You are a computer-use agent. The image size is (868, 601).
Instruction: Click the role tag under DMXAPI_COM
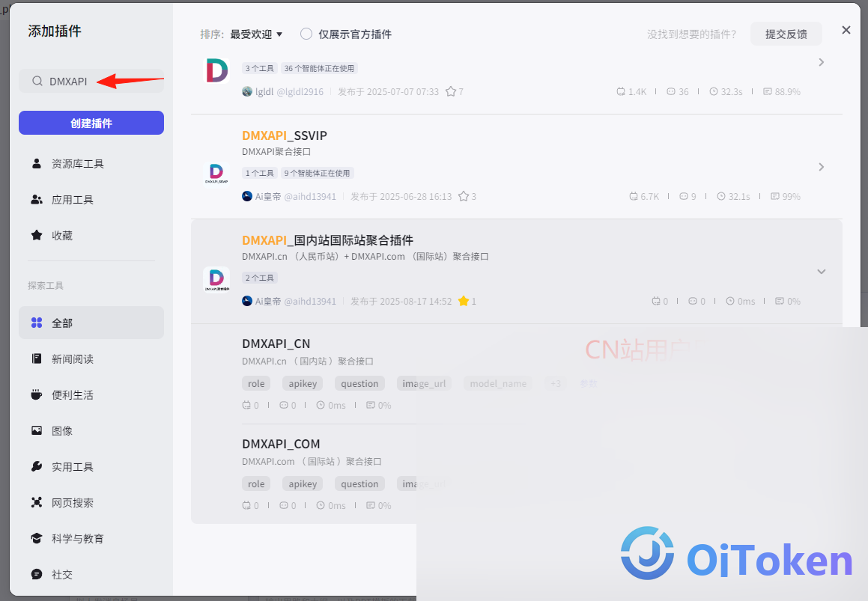coord(256,483)
